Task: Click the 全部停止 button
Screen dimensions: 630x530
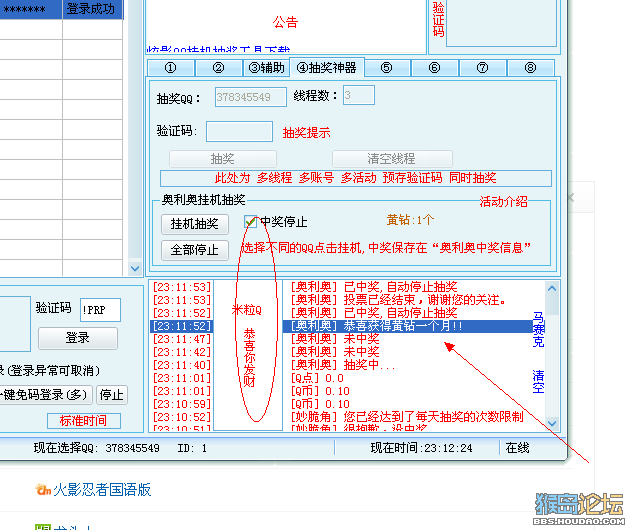Action: click(195, 250)
